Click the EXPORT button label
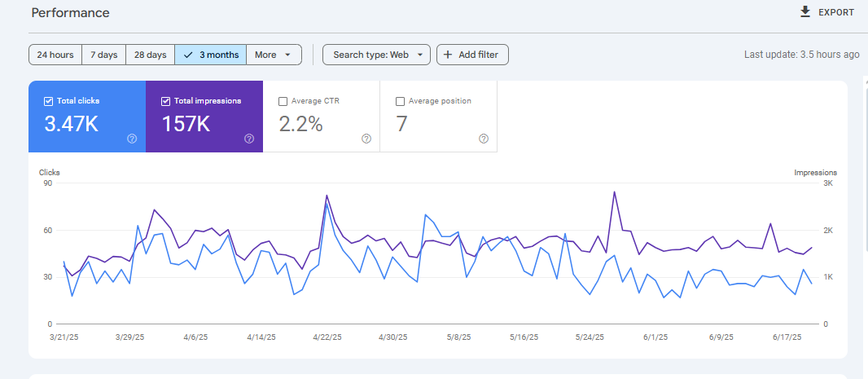The width and height of the screenshot is (868, 379). (836, 12)
